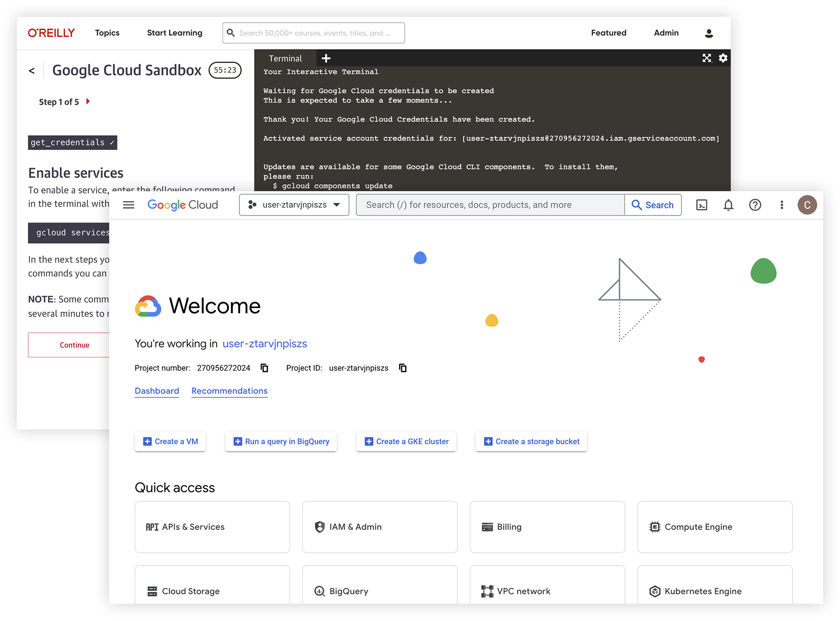
Task: Click the 'Step 1 of 5' label
Action: (x=59, y=102)
